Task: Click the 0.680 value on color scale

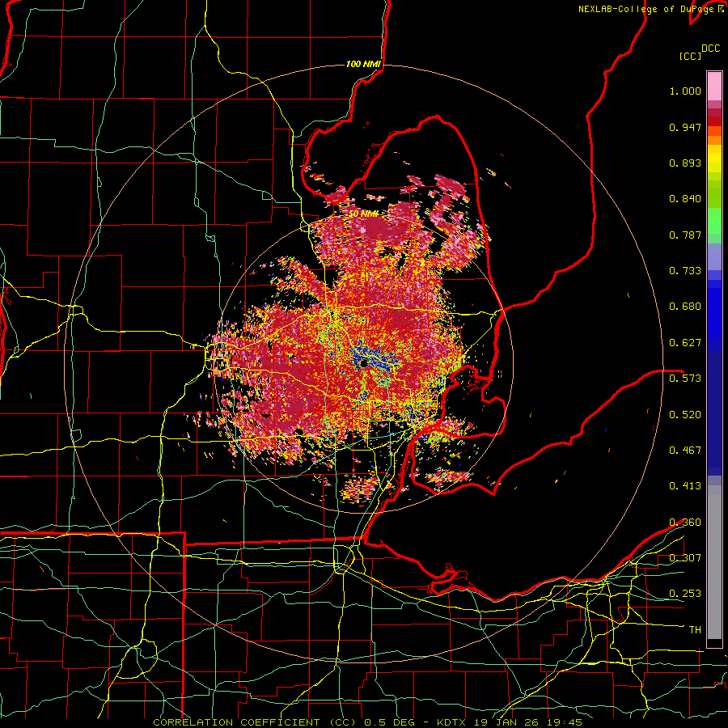Action: click(x=685, y=307)
